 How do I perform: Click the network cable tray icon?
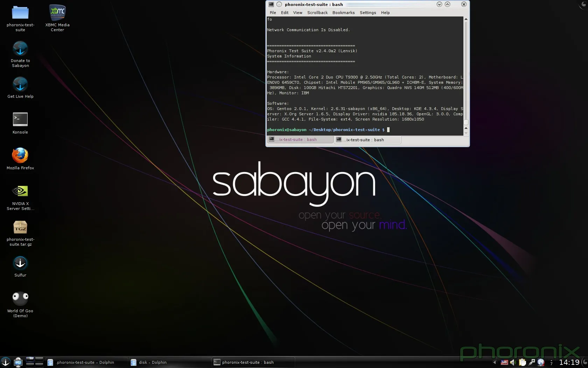(x=532, y=362)
